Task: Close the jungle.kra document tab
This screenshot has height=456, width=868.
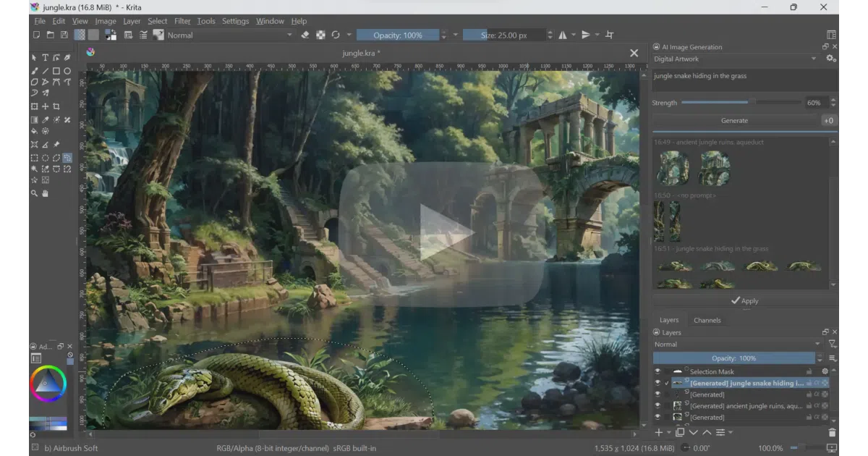Action: click(x=634, y=53)
